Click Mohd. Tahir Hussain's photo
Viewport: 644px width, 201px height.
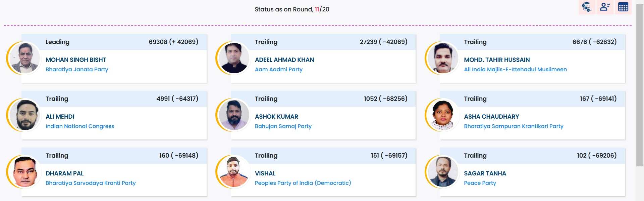point(443,58)
